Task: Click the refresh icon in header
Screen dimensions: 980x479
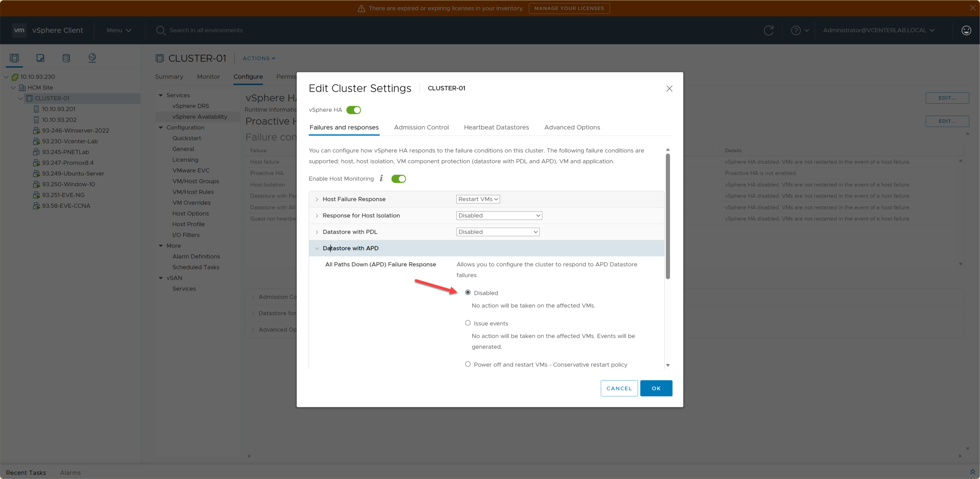Action: pos(768,30)
